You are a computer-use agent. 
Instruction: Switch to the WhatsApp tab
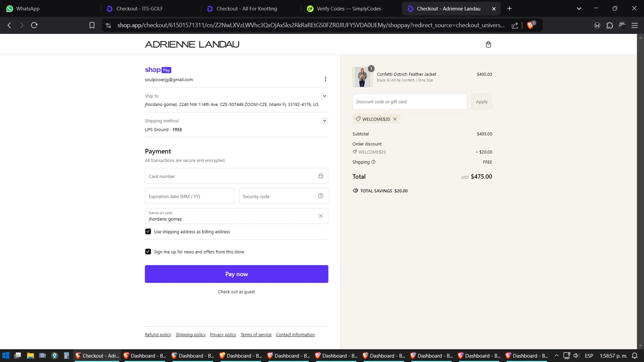point(50,9)
